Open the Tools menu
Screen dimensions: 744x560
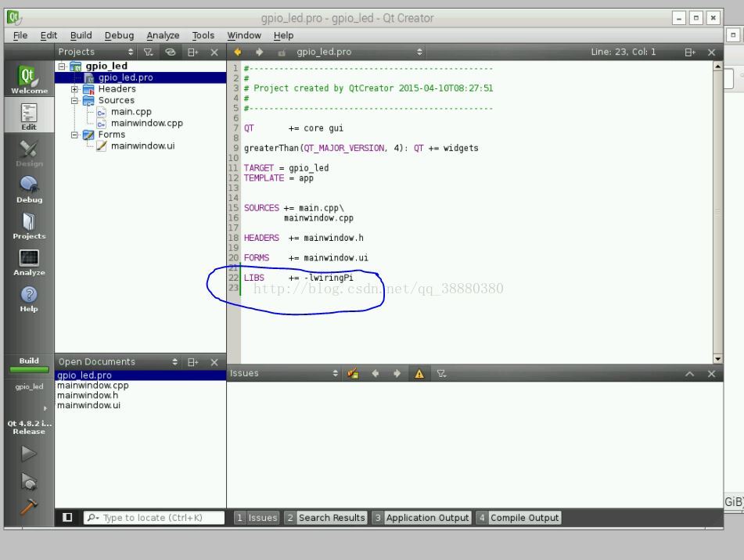(x=203, y=35)
